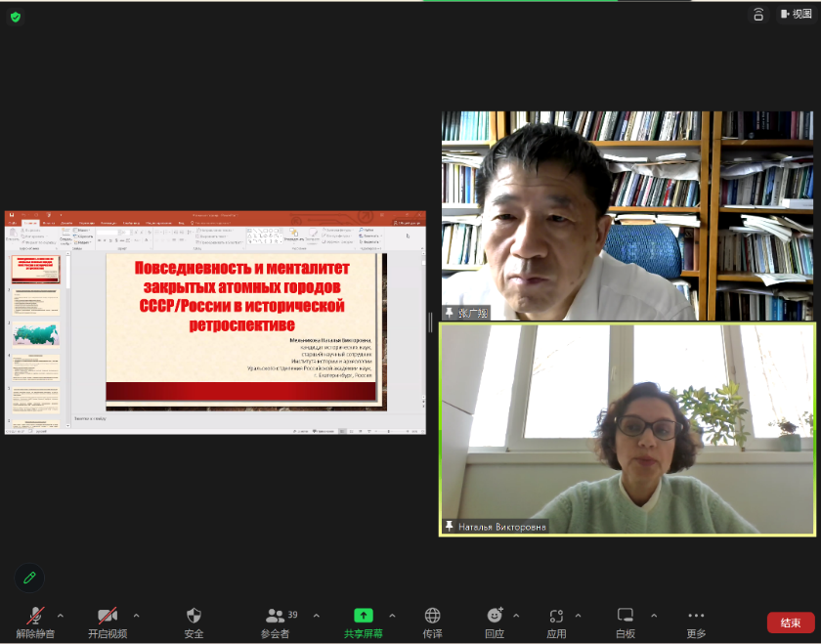Click the red End (结束) meeting button
821x644 pixels.
click(790, 623)
